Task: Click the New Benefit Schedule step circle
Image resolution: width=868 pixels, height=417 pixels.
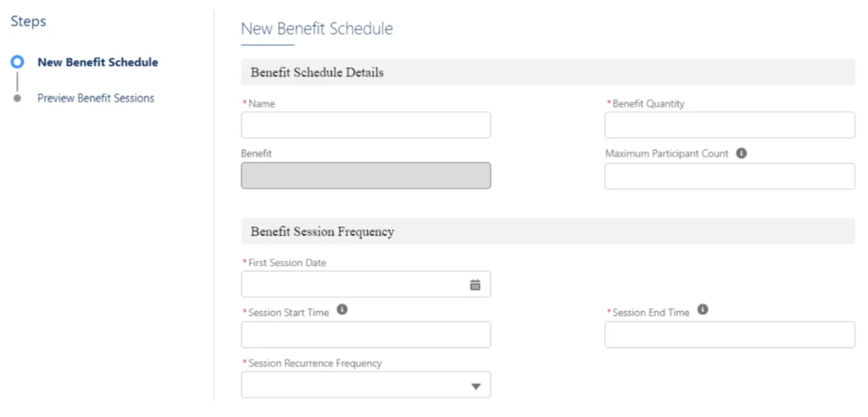Action: pos(17,62)
